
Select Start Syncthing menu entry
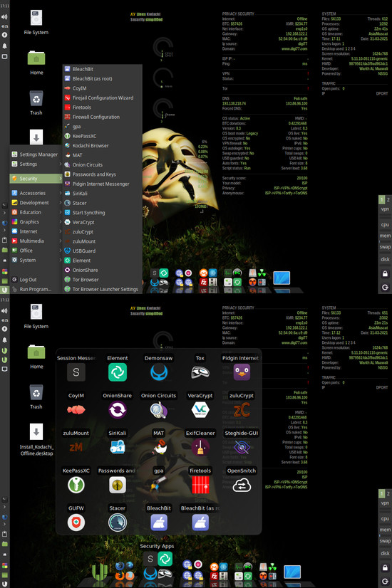[x=102, y=212]
